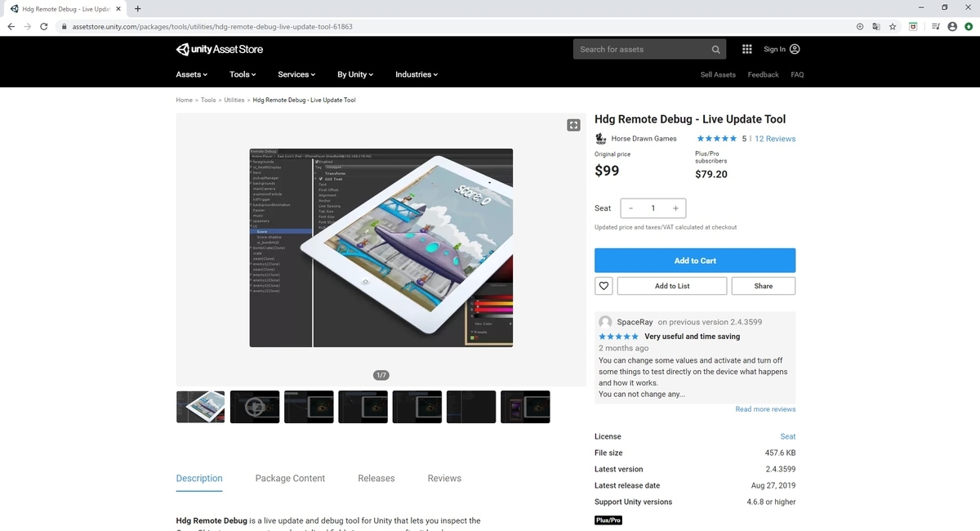Increase seat quantity with plus

pos(675,208)
